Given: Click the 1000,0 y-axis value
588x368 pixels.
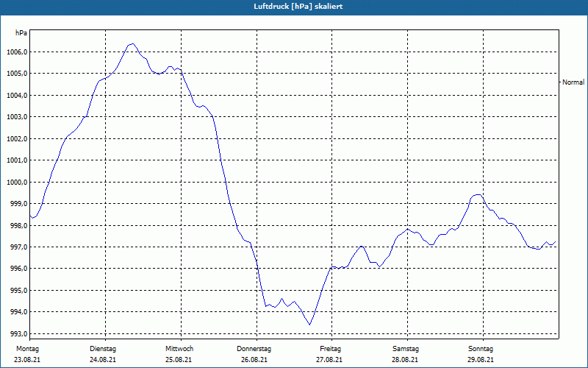Looking at the screenshot, I should 17,182.
